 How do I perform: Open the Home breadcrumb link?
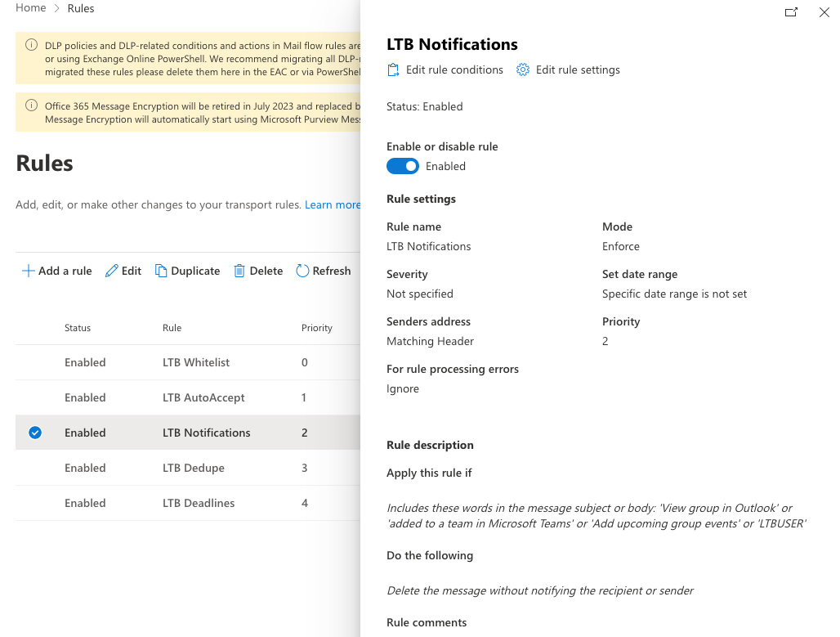30,8
